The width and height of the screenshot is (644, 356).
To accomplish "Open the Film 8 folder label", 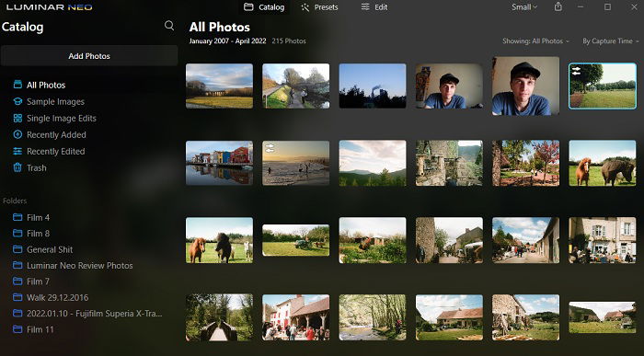I will (39, 234).
